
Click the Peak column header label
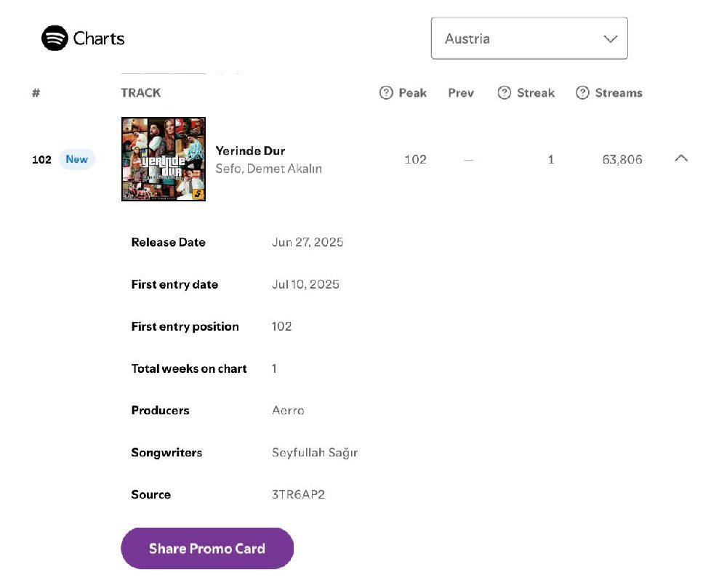tap(412, 93)
